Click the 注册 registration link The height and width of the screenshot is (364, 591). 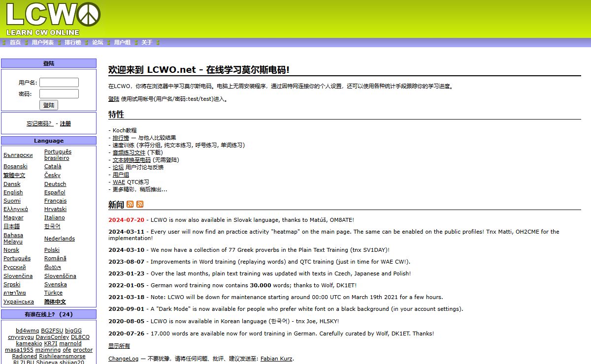pos(66,123)
